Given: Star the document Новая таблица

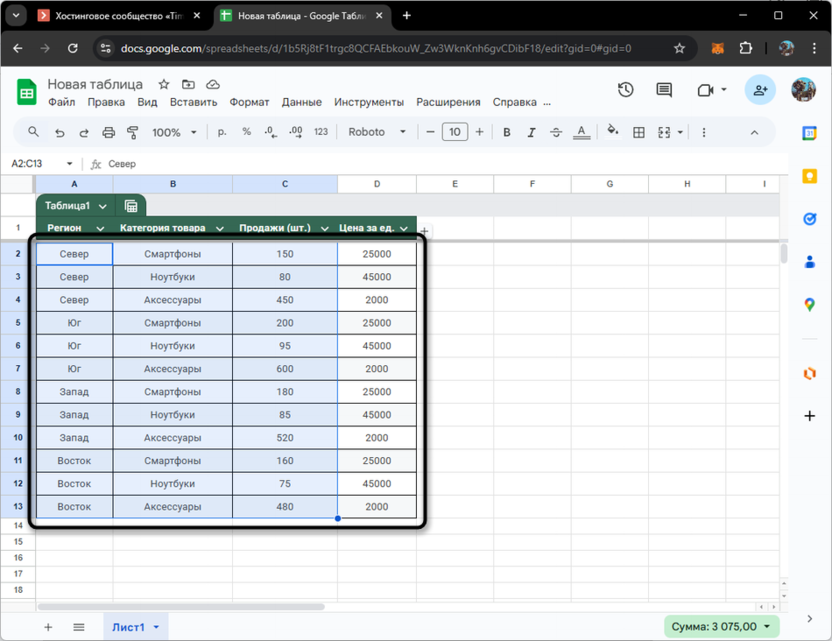Looking at the screenshot, I should coord(164,85).
